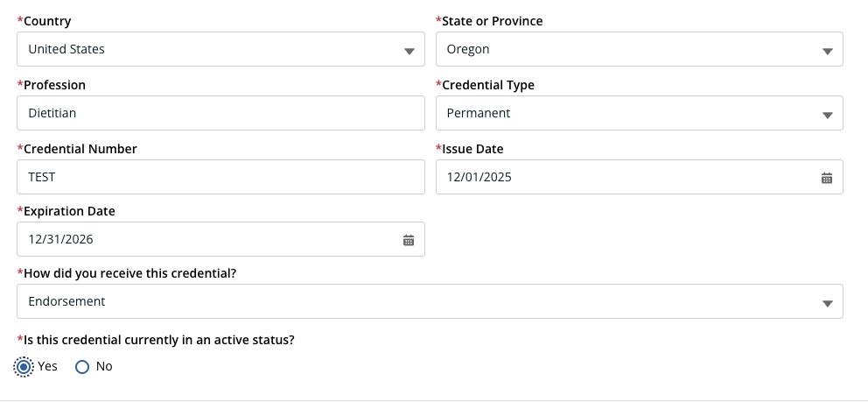Click the Country field's down-arrow icon
Screen dimensions: 868x402
coord(409,51)
